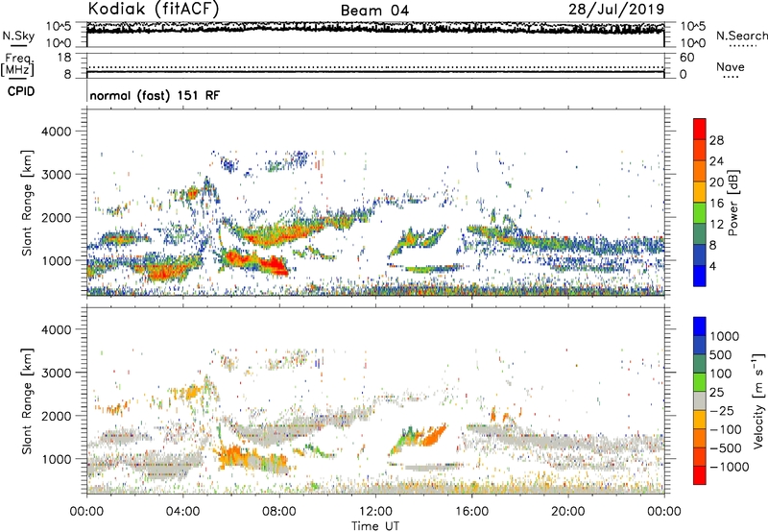Click the "Beam 04" label
Viewport: 768px width, 532px height.
point(374,11)
